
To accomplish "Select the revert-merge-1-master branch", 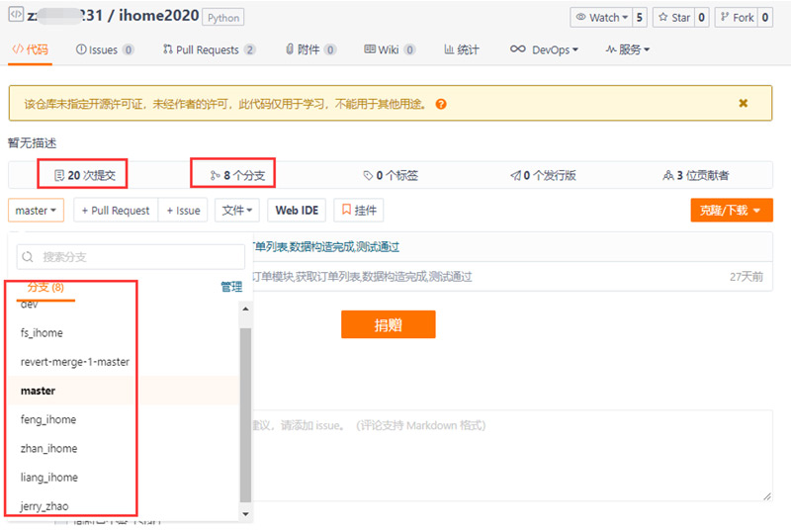I will pos(123,361).
